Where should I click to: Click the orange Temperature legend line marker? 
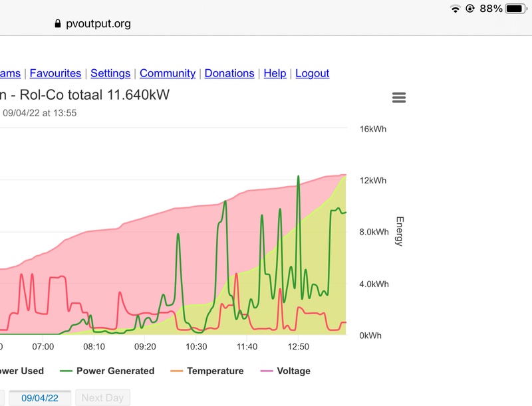(178, 371)
